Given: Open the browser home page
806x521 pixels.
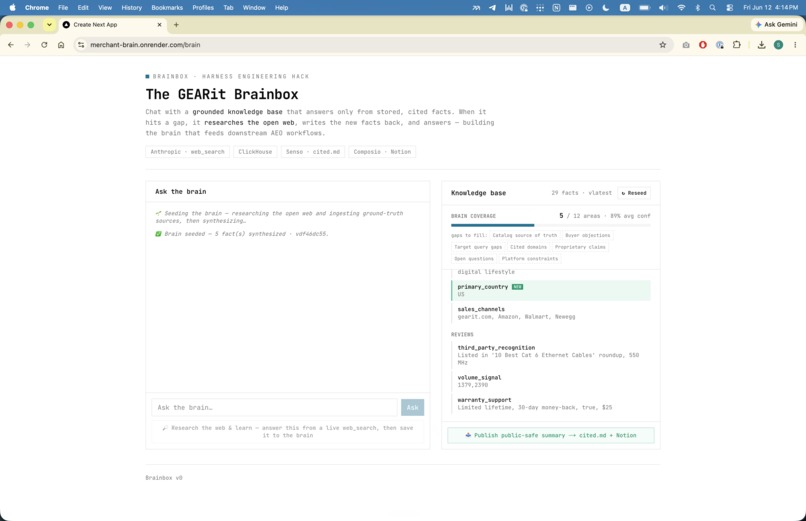Looking at the screenshot, I should click(61, 45).
